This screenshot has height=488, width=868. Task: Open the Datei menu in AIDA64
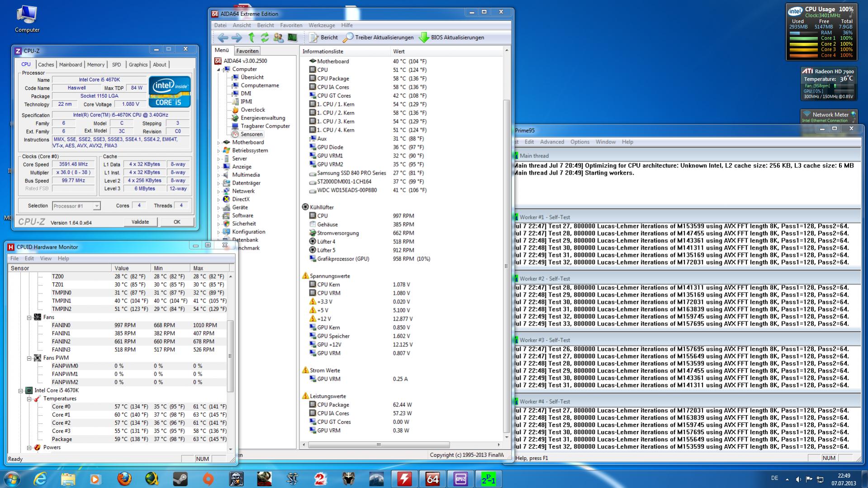[220, 25]
